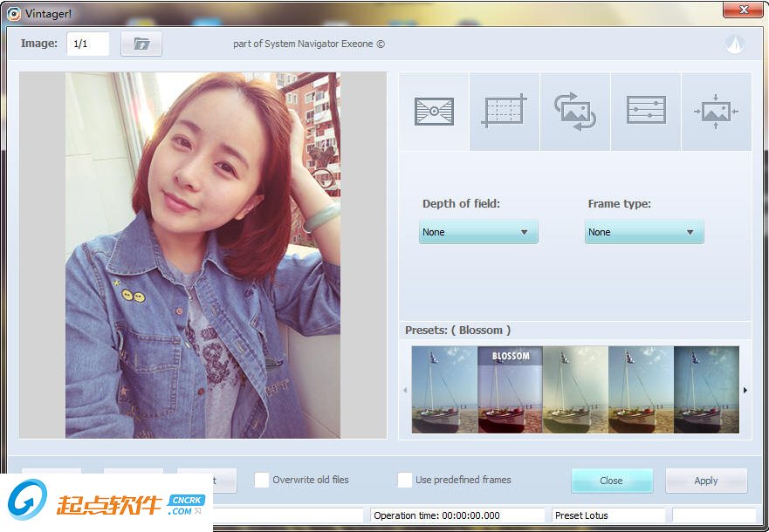The width and height of the screenshot is (769, 532).
Task: Open the crop tool panel
Action: pyautogui.click(x=505, y=111)
